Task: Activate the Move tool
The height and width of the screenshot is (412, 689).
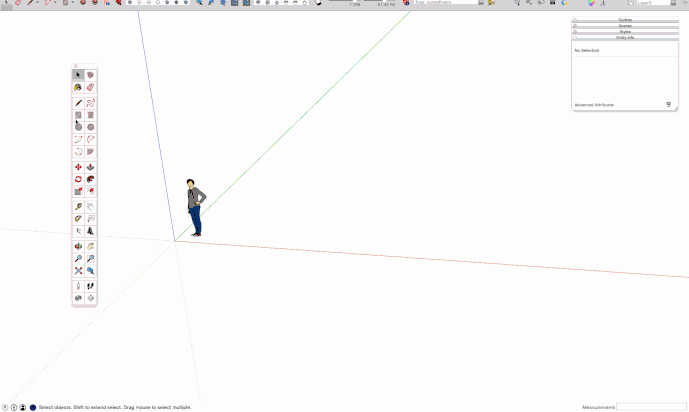Action: pyautogui.click(x=78, y=167)
